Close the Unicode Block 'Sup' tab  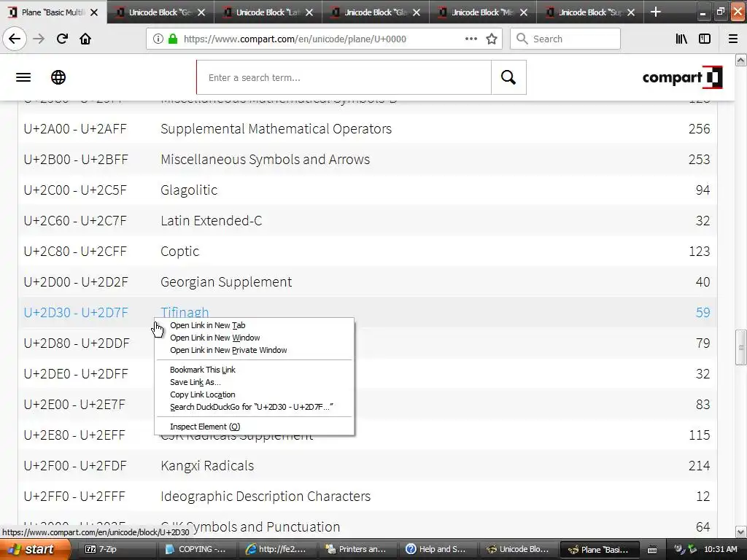[x=631, y=12]
